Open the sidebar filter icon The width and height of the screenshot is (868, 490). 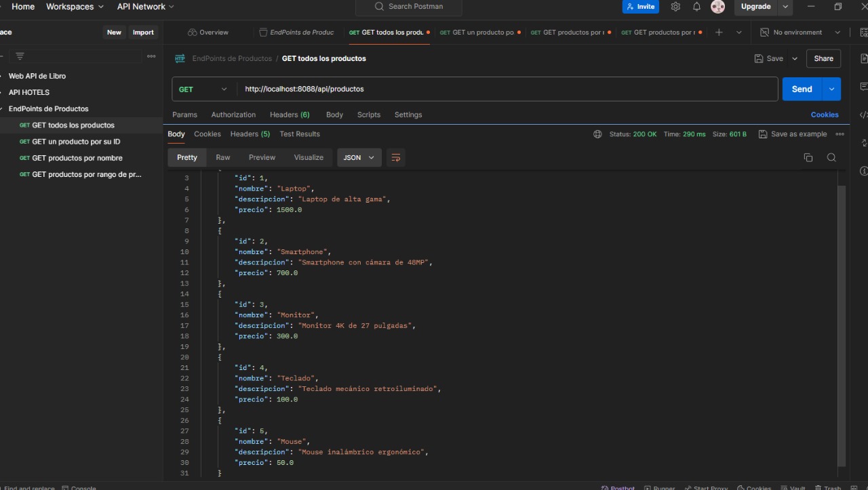pyautogui.click(x=20, y=56)
